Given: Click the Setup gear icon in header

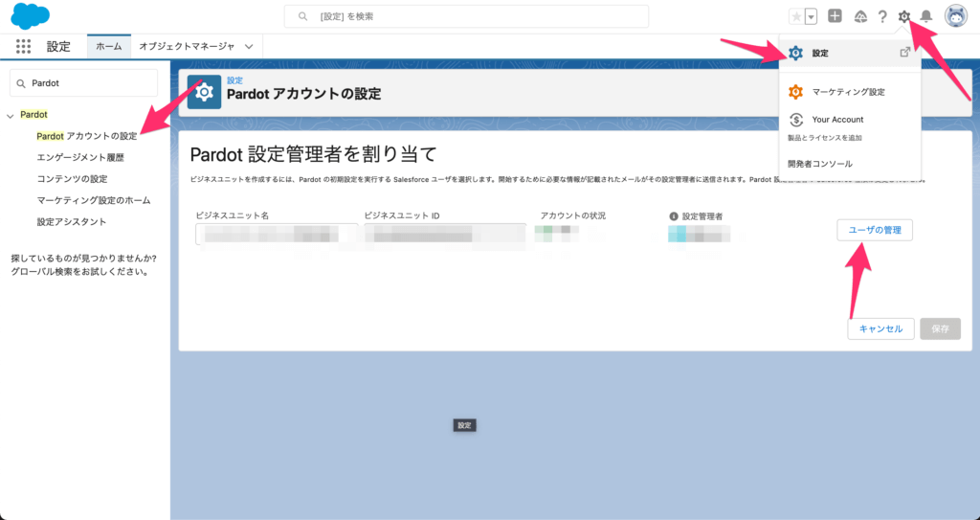Looking at the screenshot, I should click(x=904, y=17).
